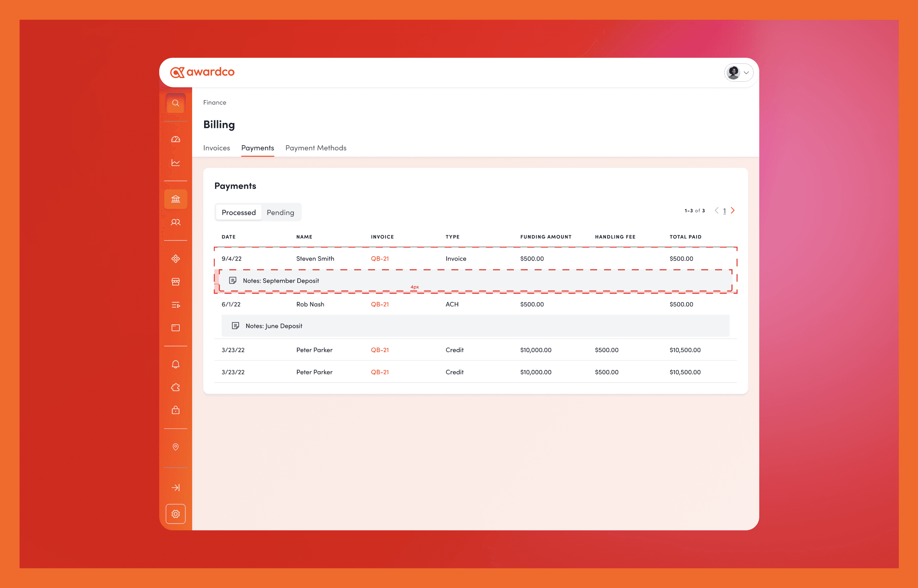Select page number 1 in pagination

pyautogui.click(x=725, y=211)
